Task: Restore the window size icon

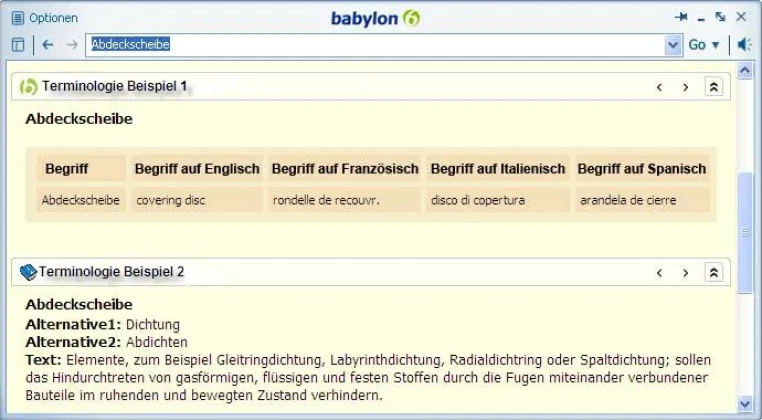Action: click(720, 17)
